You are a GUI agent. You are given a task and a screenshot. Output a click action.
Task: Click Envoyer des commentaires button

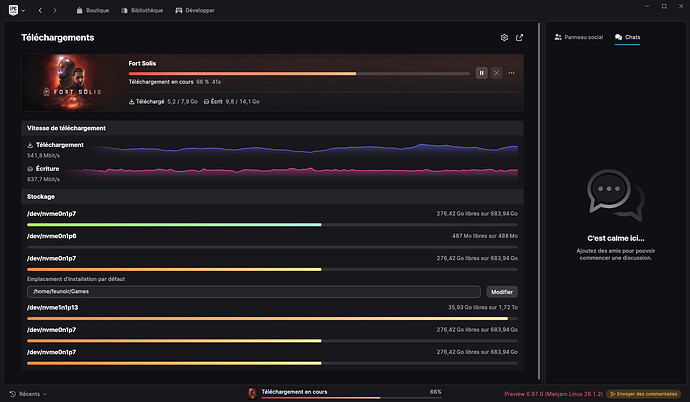coord(643,394)
